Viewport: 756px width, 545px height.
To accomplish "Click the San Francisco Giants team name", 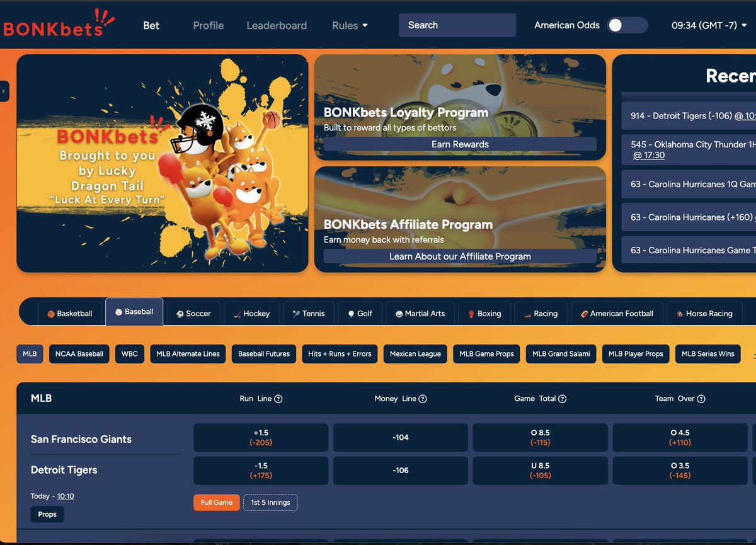I will [x=81, y=439].
